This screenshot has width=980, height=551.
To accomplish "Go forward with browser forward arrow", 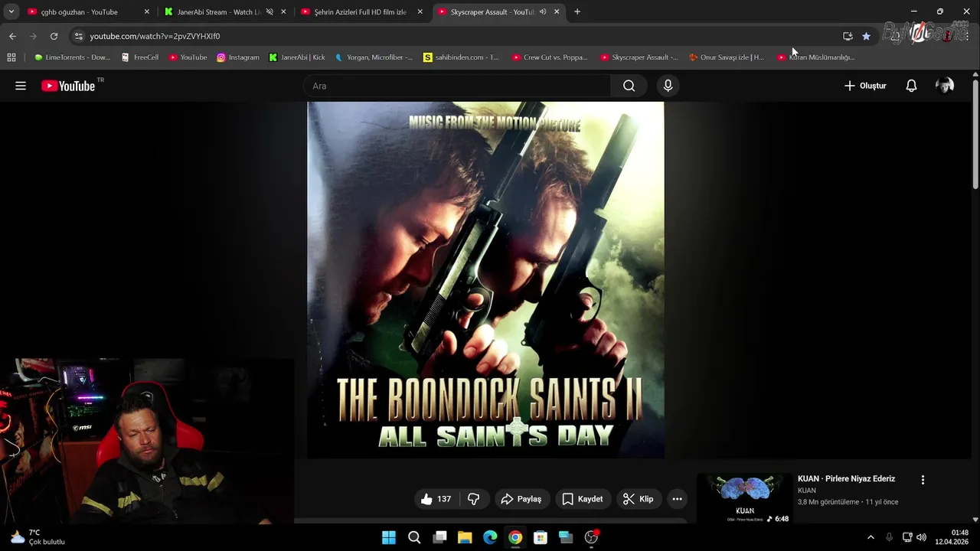I will point(33,36).
